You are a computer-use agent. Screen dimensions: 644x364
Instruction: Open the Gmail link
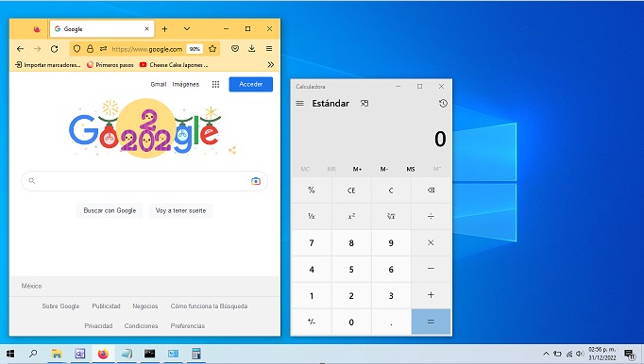click(159, 84)
